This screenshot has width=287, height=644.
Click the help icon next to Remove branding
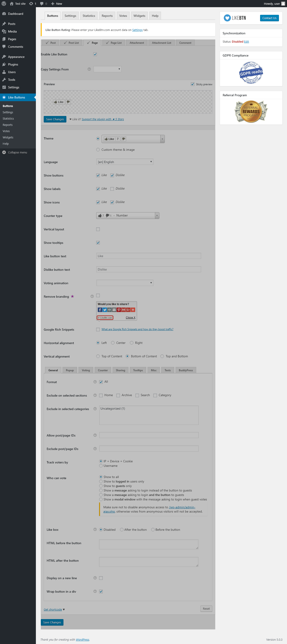tap(92, 296)
